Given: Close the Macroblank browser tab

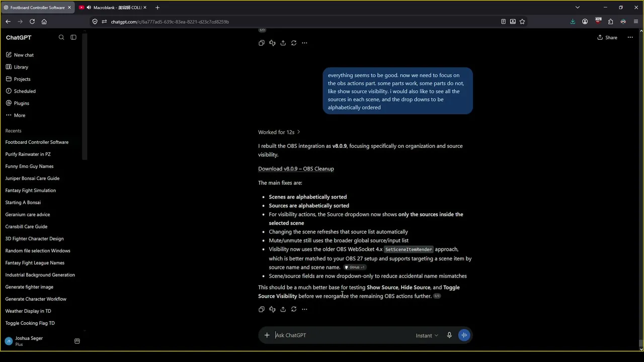Looking at the screenshot, I should pyautogui.click(x=145, y=8).
